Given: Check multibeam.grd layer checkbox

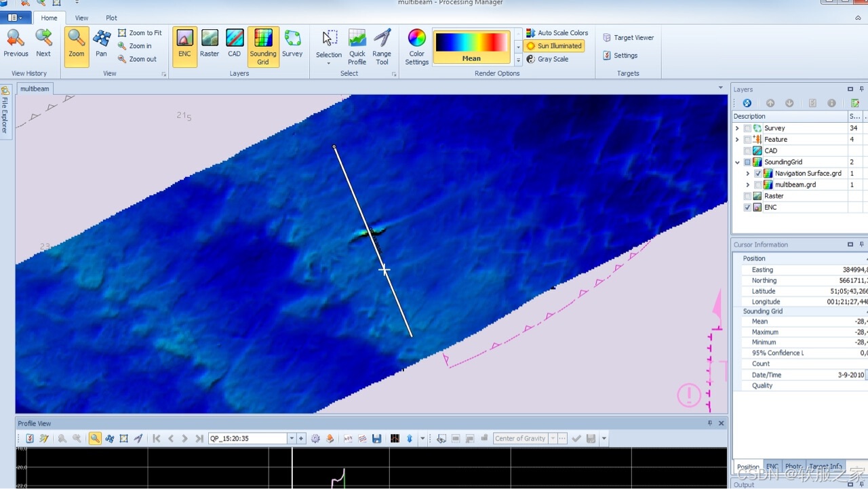Looking at the screenshot, I should [x=758, y=185].
